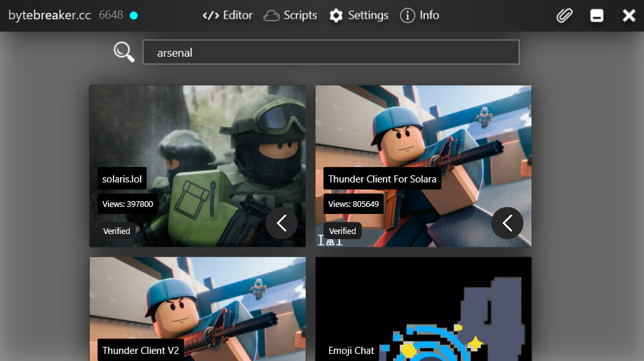
Task: Click the bytebreaker.cc title text
Action: tap(50, 15)
